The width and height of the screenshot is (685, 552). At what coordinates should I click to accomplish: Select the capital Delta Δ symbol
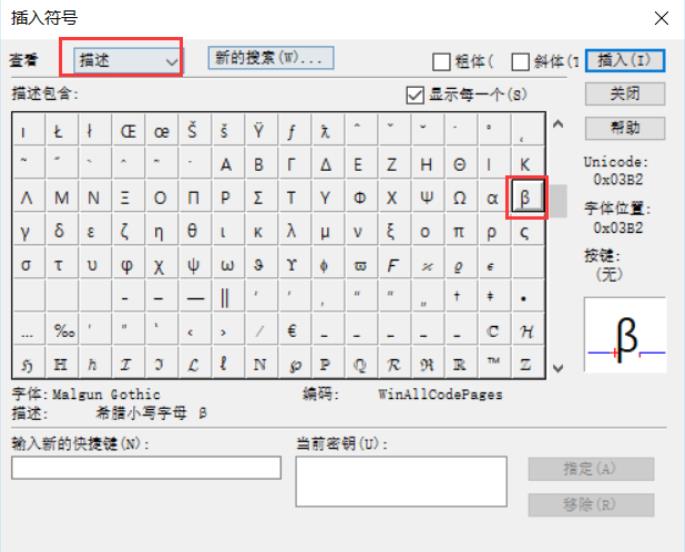click(325, 164)
